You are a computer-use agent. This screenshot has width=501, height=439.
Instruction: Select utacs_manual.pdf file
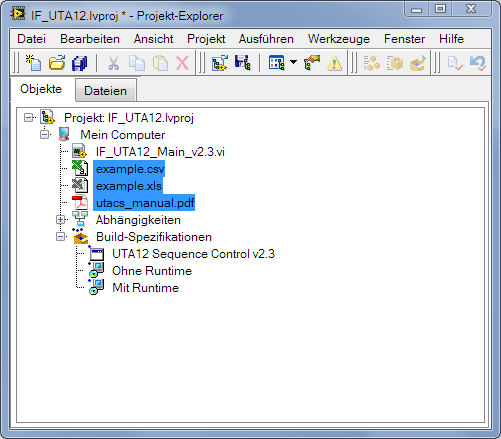pos(145,203)
